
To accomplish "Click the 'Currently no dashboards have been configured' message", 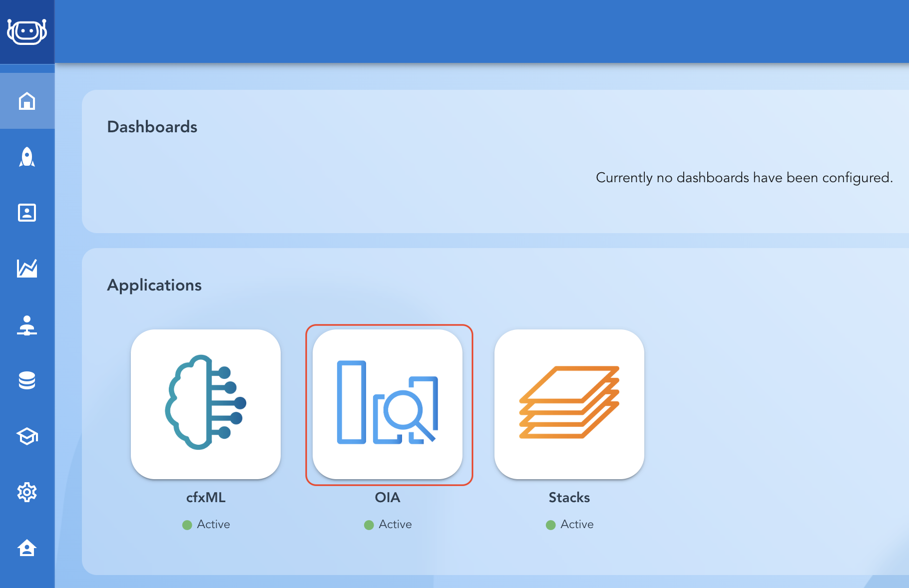I will [744, 178].
